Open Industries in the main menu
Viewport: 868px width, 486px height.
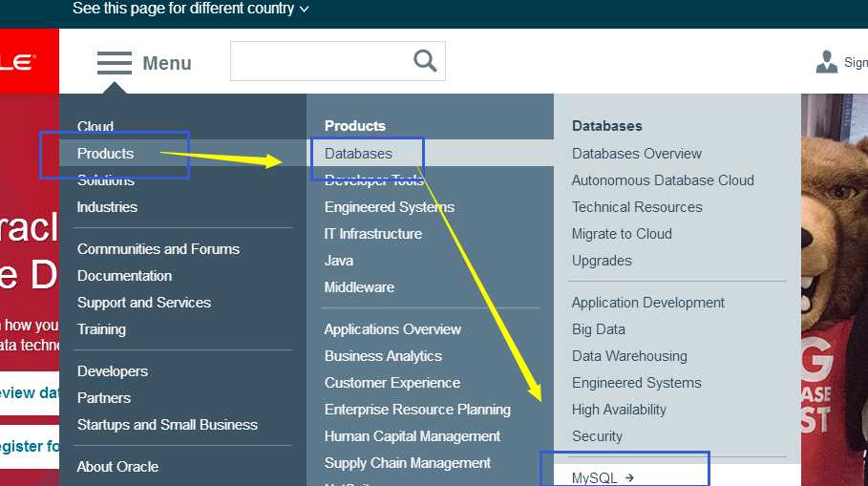pyautogui.click(x=107, y=207)
